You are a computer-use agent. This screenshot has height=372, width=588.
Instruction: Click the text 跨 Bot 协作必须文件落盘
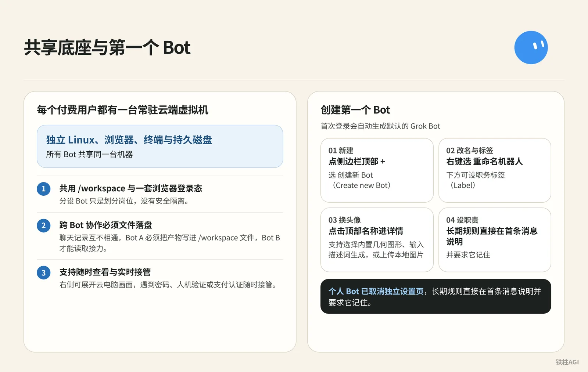click(106, 225)
